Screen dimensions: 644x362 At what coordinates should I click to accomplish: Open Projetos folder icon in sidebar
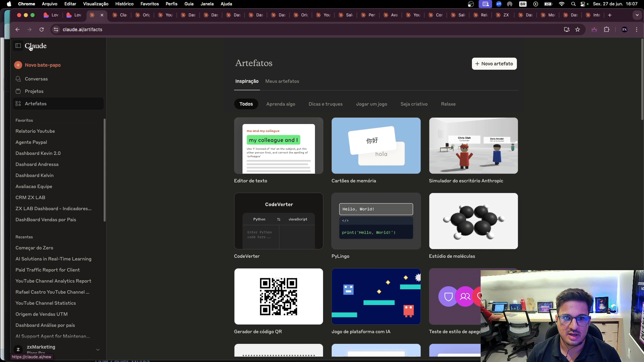(x=18, y=91)
